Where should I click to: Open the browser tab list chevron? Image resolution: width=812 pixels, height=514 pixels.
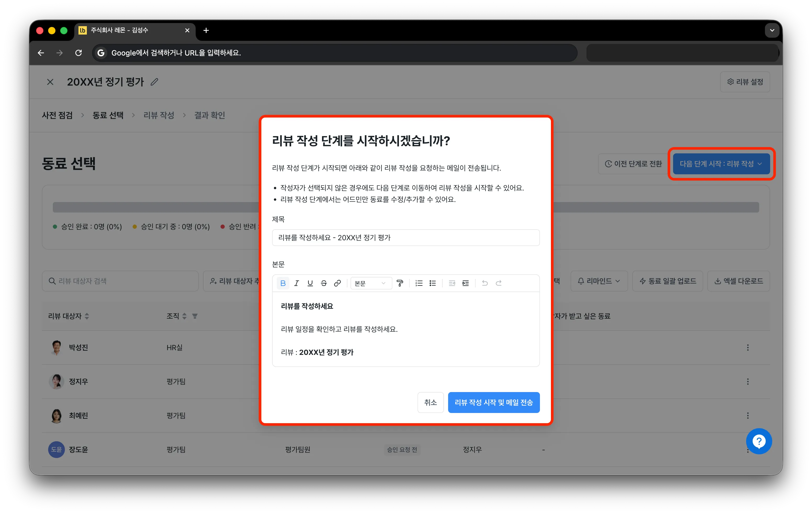point(772,30)
